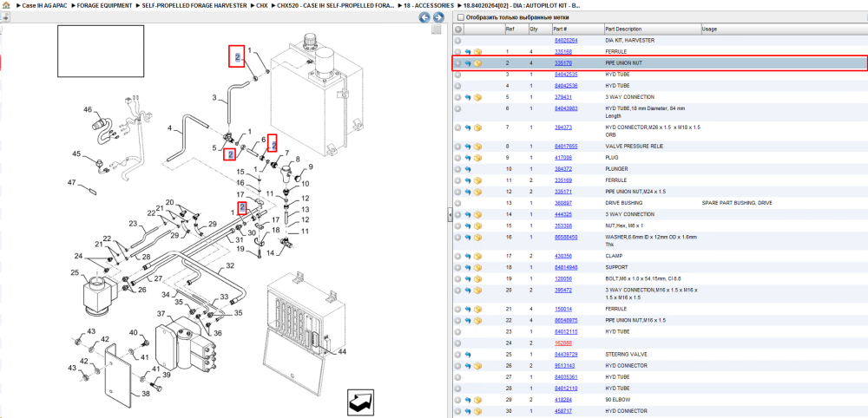The height and width of the screenshot is (418, 868).
Task: Open 'SELF-PROPELLED FORAGE HARVESTER' breadcrumb
Action: [194, 5]
